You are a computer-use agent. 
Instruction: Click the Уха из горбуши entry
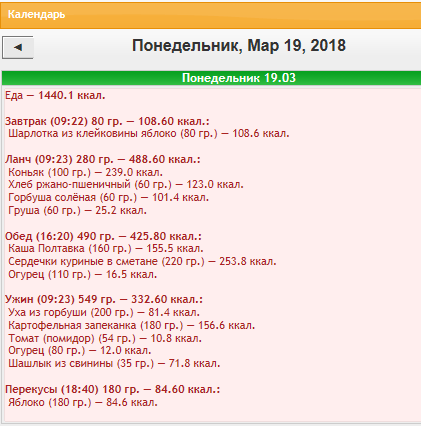click(x=104, y=313)
